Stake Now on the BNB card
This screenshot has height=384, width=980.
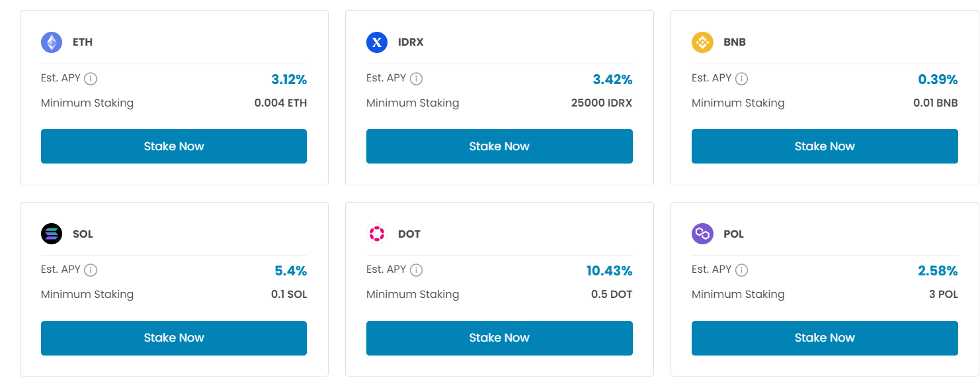point(825,146)
